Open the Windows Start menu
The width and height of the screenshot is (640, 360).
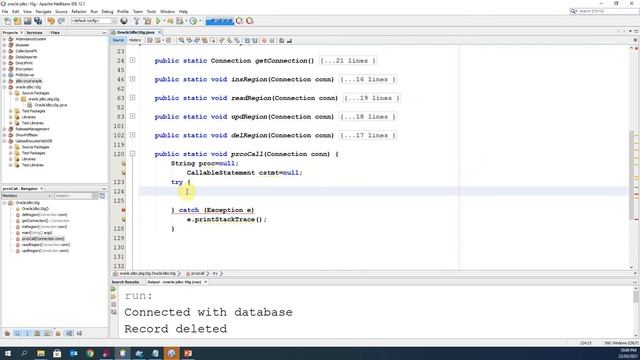click(8, 353)
